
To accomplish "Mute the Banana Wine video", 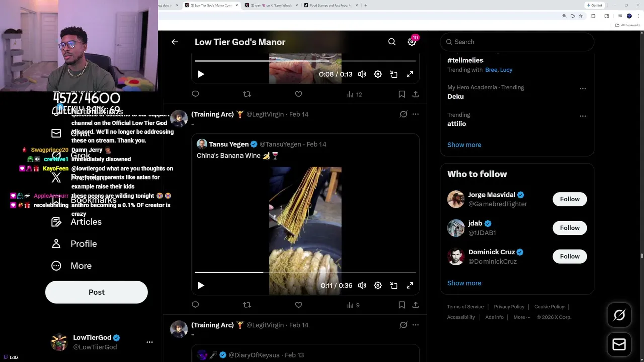I will point(362,285).
